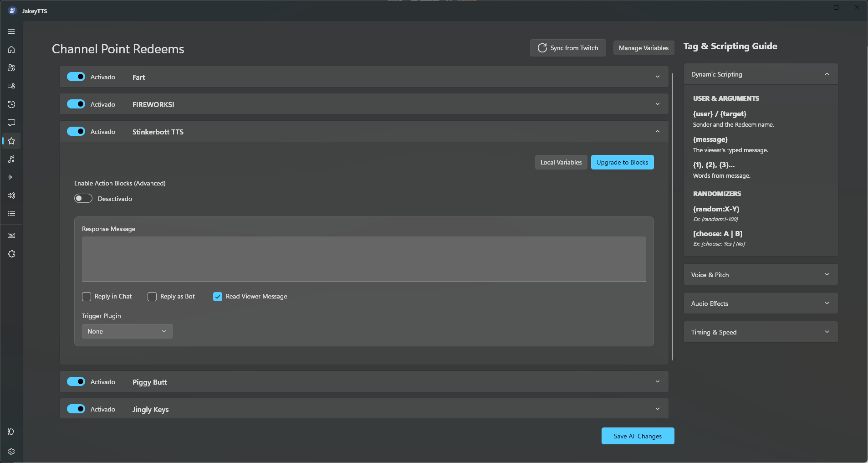
Task: Open the bulleted list sidebar icon
Action: pyautogui.click(x=11, y=214)
